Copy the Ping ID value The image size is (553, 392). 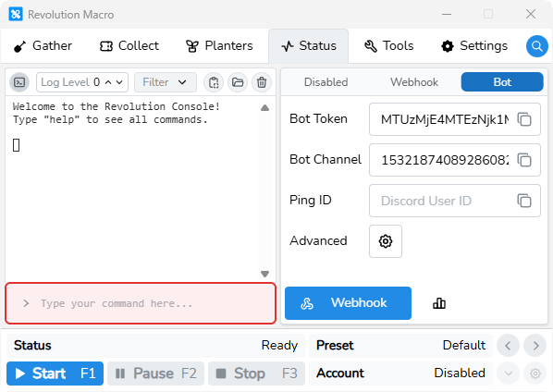click(524, 201)
